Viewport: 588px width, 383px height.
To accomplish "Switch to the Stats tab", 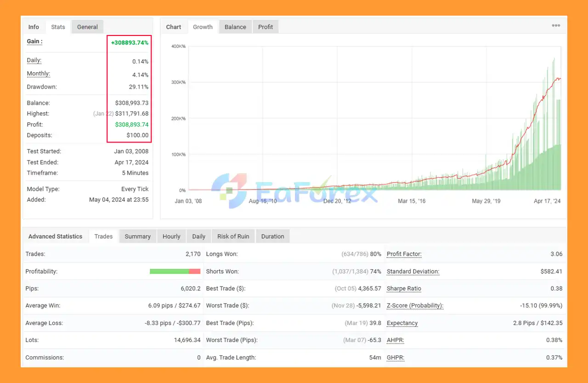I will [x=58, y=27].
